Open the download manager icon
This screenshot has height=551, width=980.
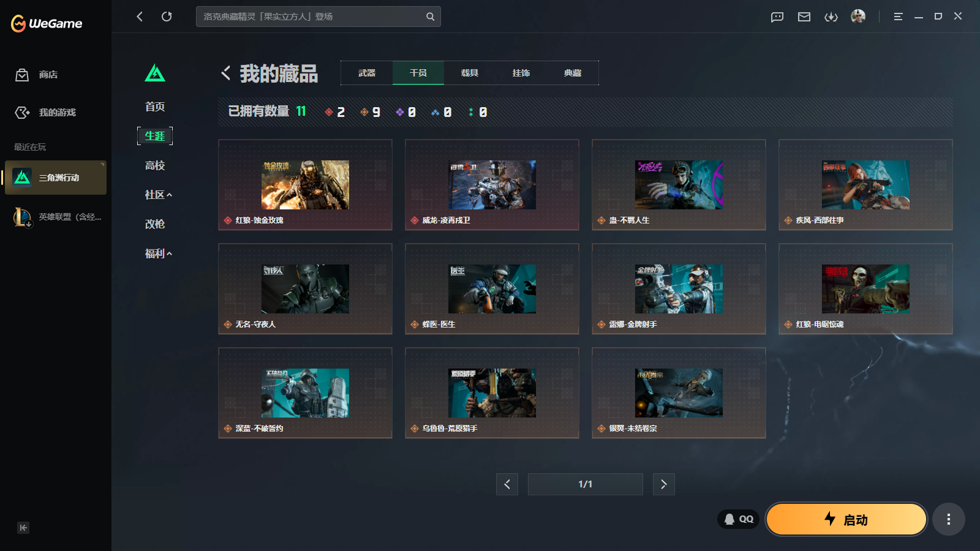point(831,17)
